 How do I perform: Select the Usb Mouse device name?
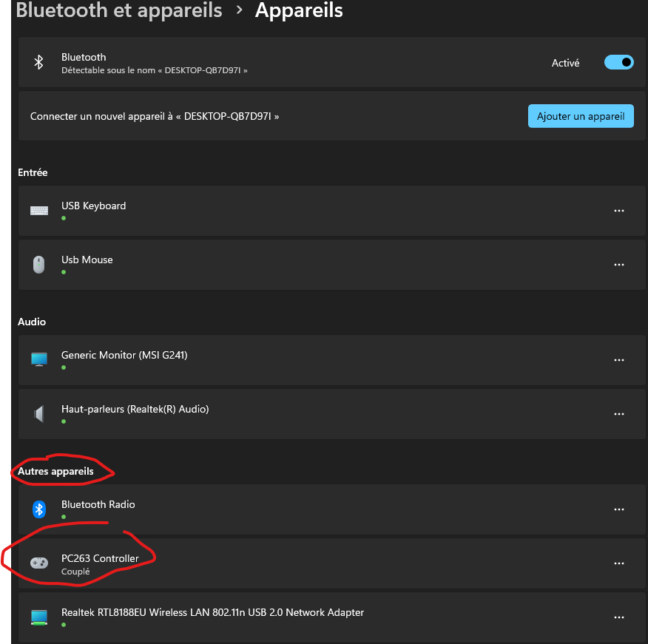[x=87, y=260]
